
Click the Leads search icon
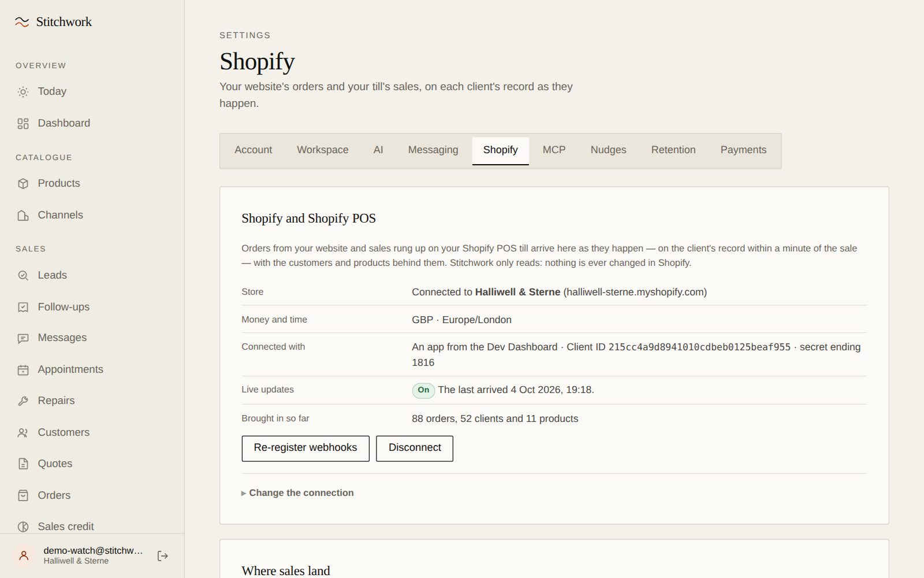click(x=23, y=276)
